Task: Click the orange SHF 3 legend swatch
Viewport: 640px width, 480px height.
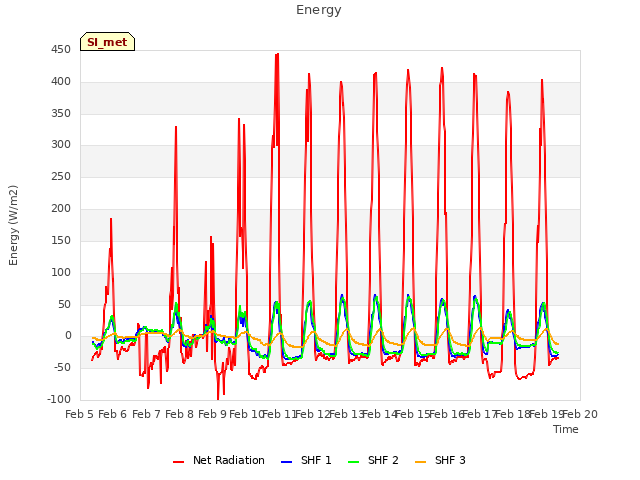Action: pyautogui.click(x=420, y=462)
